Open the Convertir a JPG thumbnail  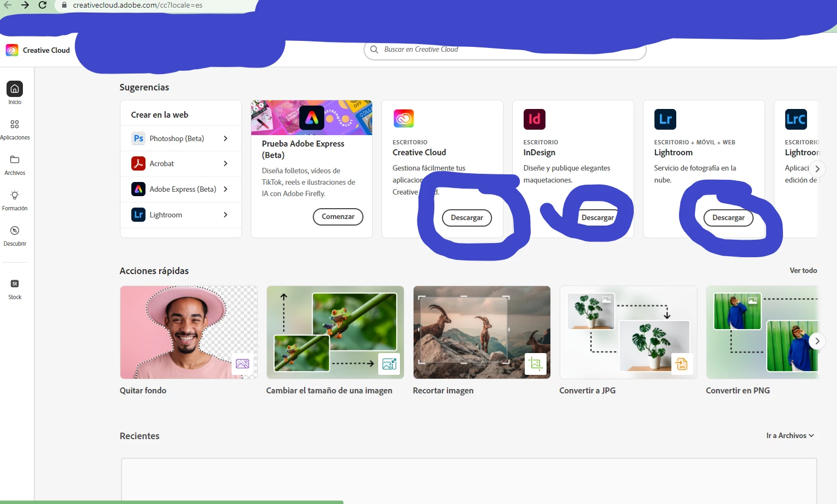(x=628, y=332)
